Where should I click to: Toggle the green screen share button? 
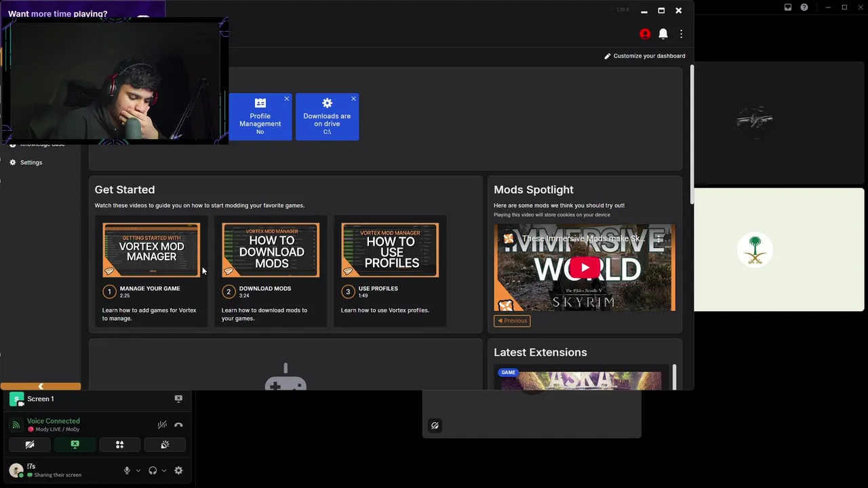(x=75, y=445)
